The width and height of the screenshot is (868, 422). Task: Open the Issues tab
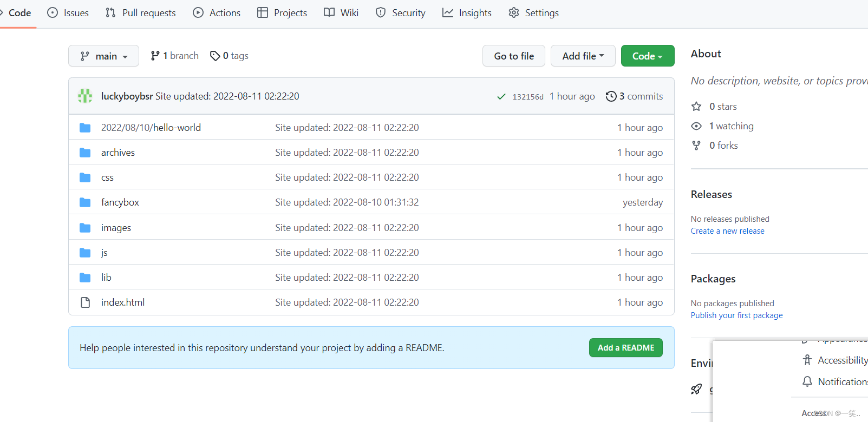click(x=68, y=13)
